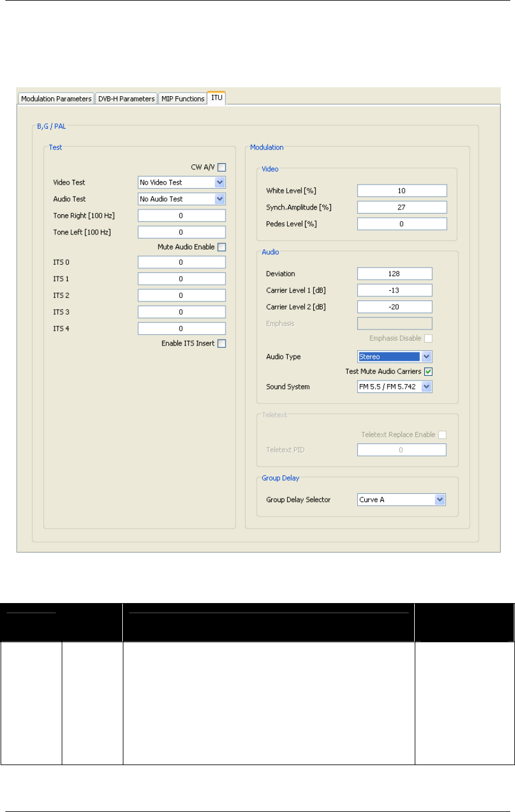Open the Sound System dropdown
The height and width of the screenshot is (812, 515).
pyautogui.click(x=395, y=387)
